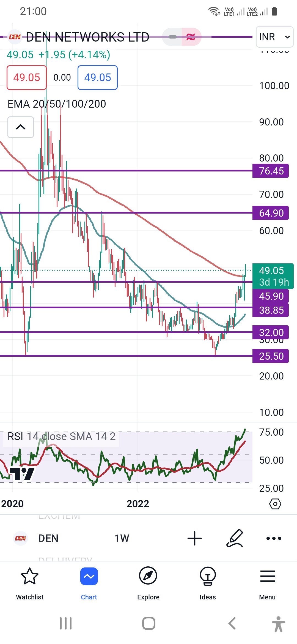Tap the 0.00 spread value
This screenshot has height=644, width=297.
62,78
